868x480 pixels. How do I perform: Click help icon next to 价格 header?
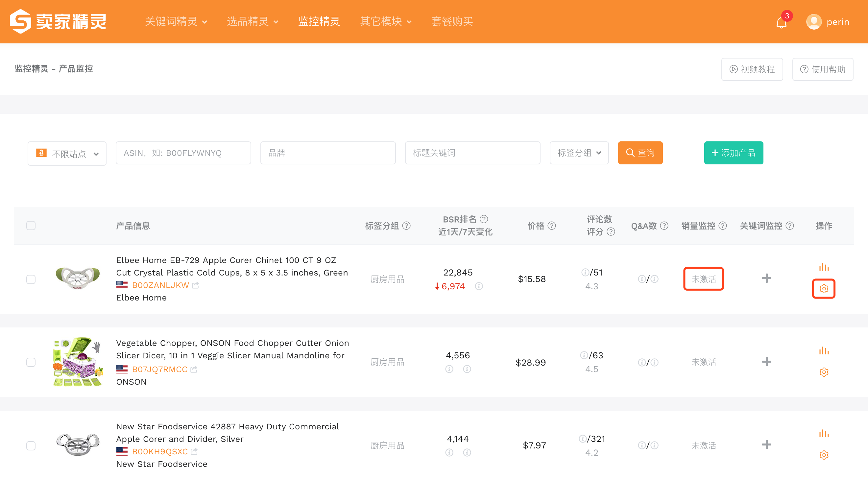(552, 226)
